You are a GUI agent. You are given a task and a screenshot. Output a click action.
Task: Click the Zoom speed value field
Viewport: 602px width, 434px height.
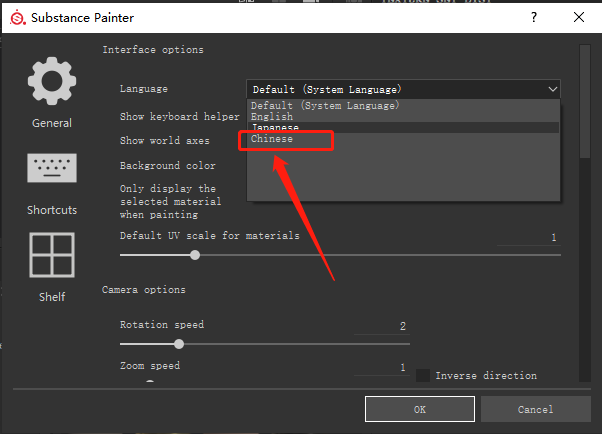click(x=382, y=367)
